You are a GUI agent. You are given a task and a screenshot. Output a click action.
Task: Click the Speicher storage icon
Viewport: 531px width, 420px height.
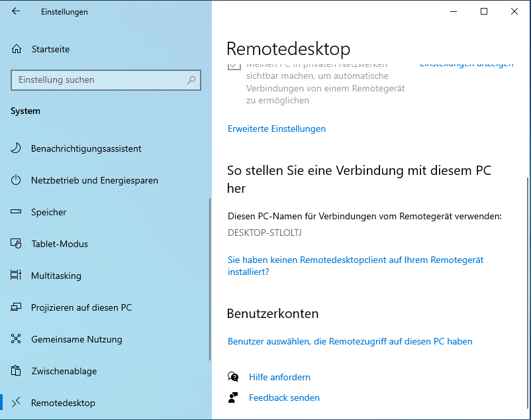click(17, 212)
